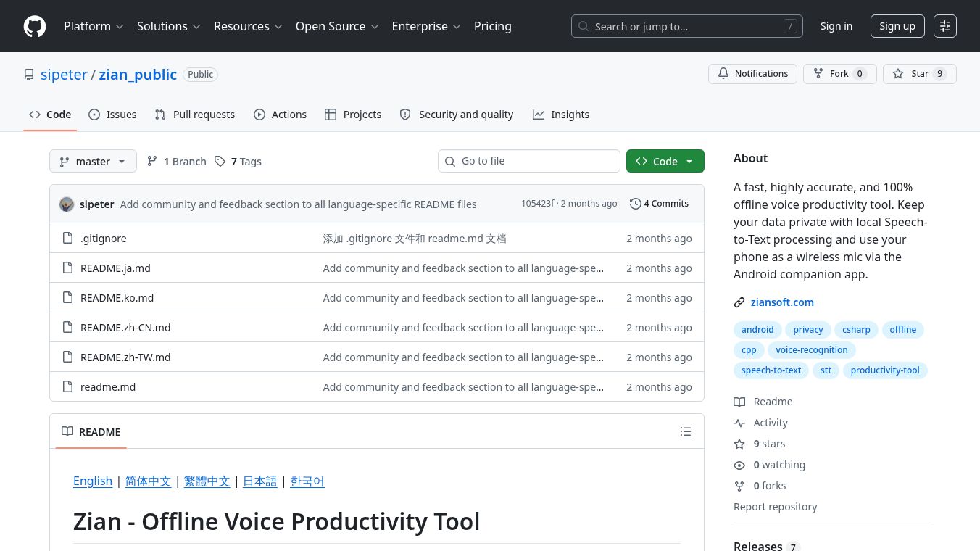Image resolution: width=980 pixels, height=551 pixels.
Task: Open the ziansoft.com website link
Action: tap(782, 302)
